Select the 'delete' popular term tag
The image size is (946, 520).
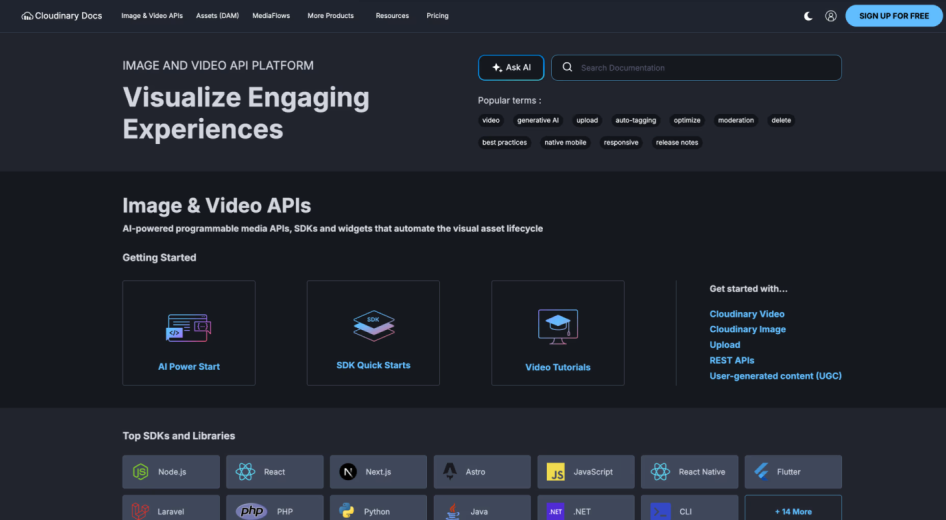pos(781,120)
